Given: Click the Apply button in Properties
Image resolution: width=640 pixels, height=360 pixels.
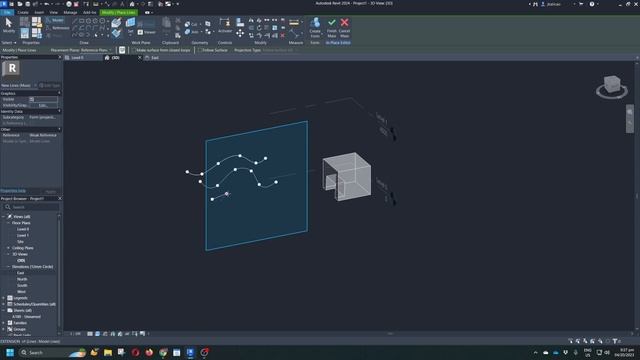Looking at the screenshot, I should coord(51,192).
